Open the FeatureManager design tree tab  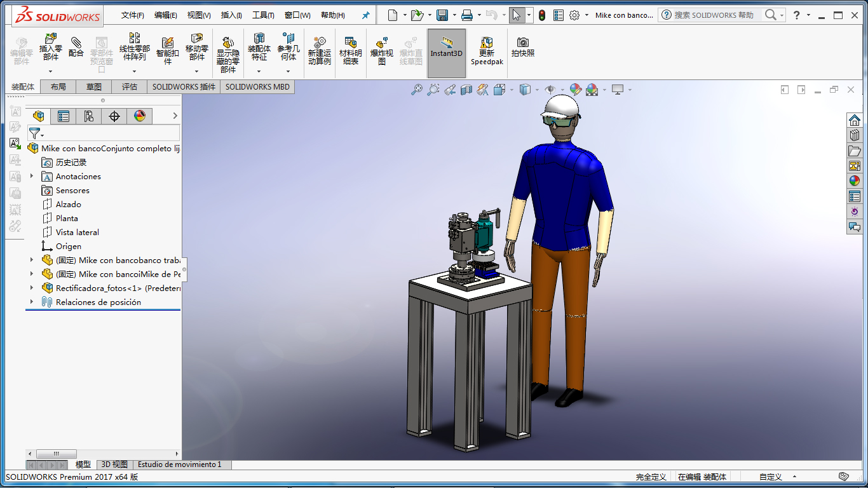click(x=39, y=116)
